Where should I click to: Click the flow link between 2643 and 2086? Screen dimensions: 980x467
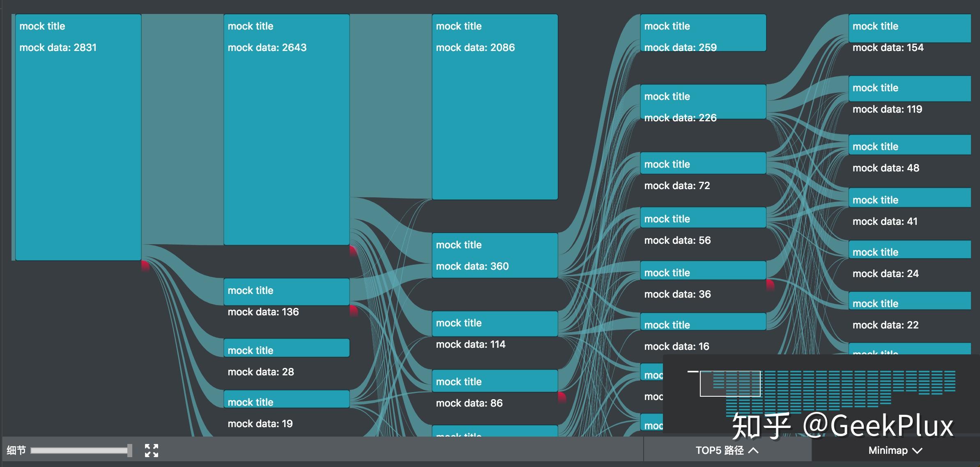(x=390, y=105)
